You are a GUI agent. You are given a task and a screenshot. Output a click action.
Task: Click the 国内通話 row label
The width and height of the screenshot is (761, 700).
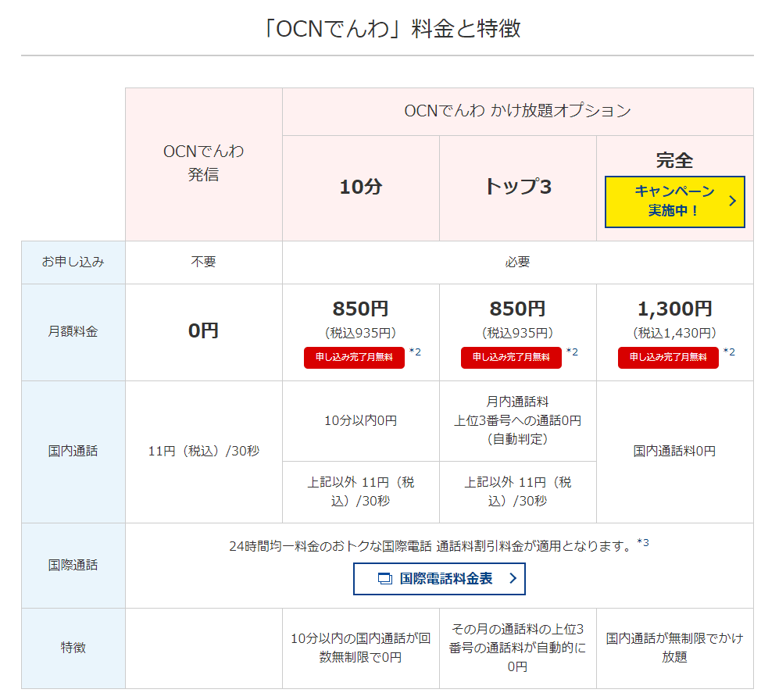click(73, 452)
